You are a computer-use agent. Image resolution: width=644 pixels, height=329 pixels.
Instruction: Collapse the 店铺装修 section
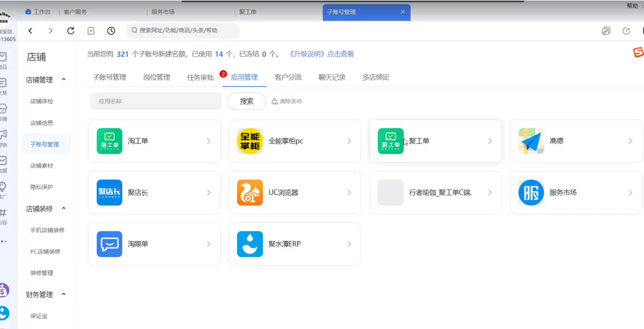64,208
